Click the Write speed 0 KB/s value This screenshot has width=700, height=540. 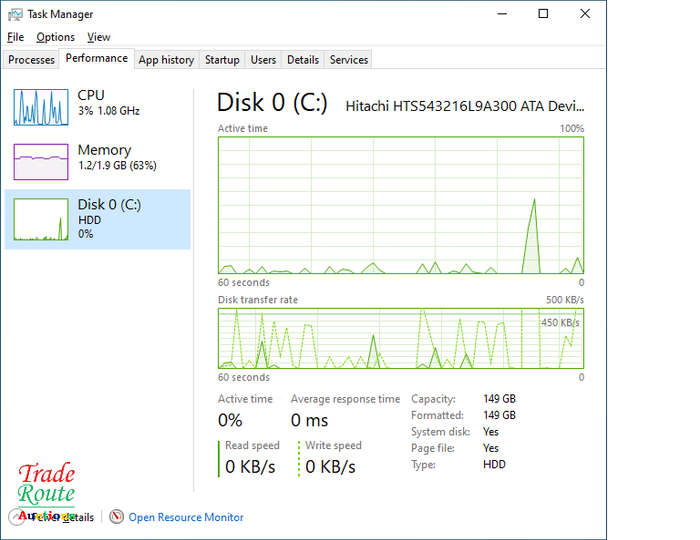330,467
